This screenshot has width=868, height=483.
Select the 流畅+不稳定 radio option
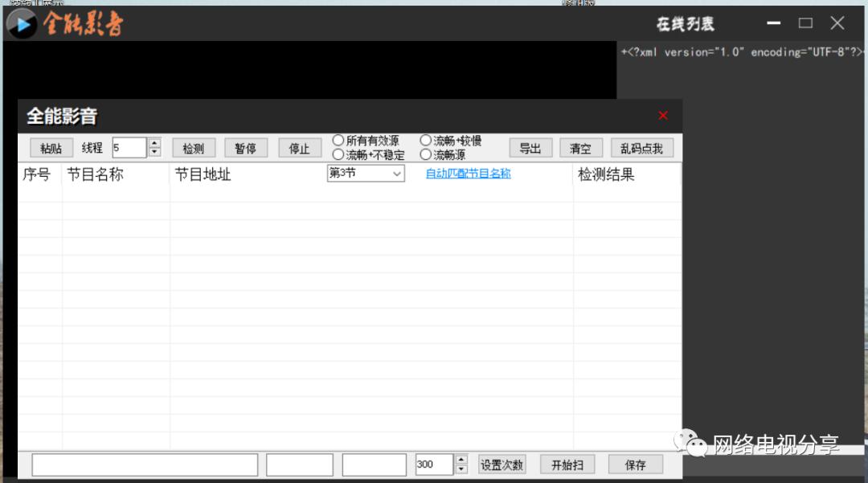click(x=338, y=154)
